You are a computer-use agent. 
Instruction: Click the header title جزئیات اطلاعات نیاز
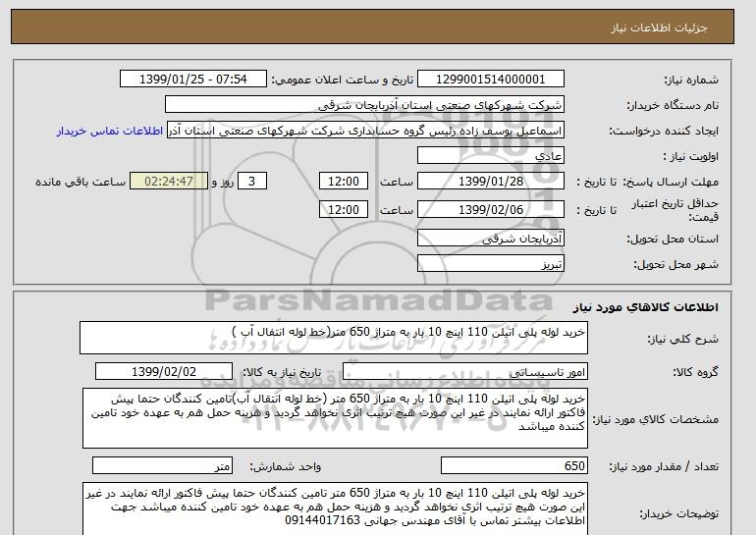click(659, 27)
